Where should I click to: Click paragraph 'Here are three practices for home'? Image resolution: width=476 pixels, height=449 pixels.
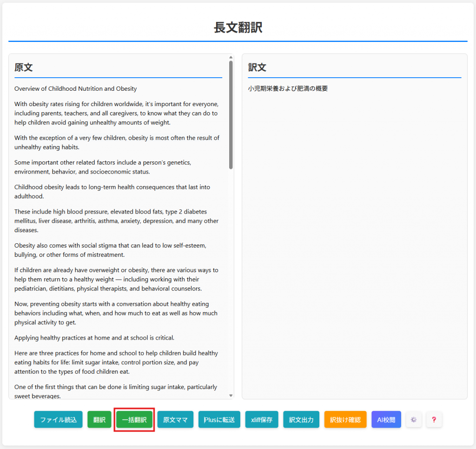click(x=116, y=362)
